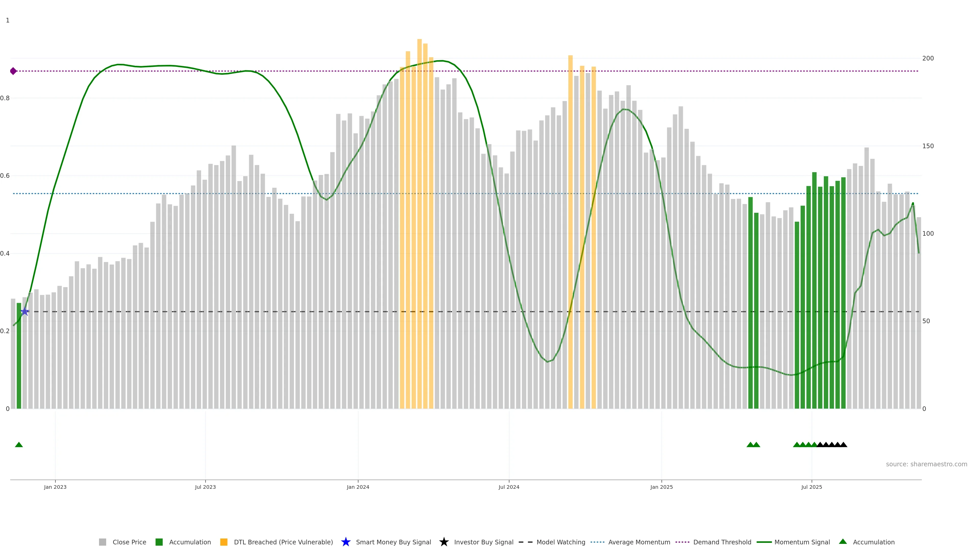Click the Momentum Signal green line legend icon

pyautogui.click(x=764, y=542)
